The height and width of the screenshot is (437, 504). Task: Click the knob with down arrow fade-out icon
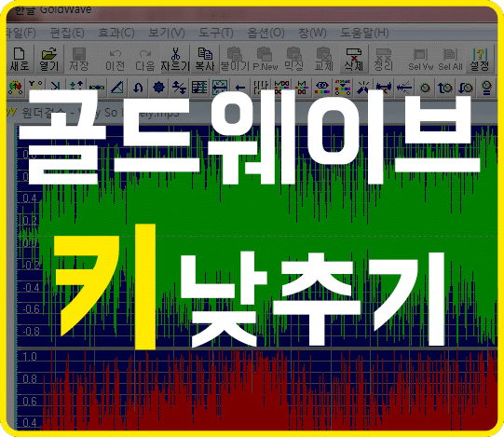coord(466,88)
